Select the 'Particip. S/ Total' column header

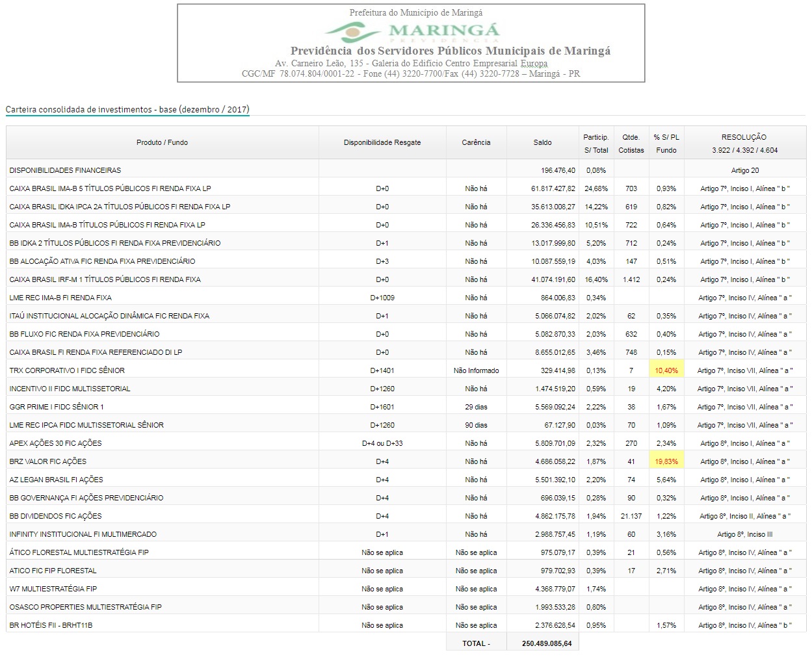coord(596,144)
